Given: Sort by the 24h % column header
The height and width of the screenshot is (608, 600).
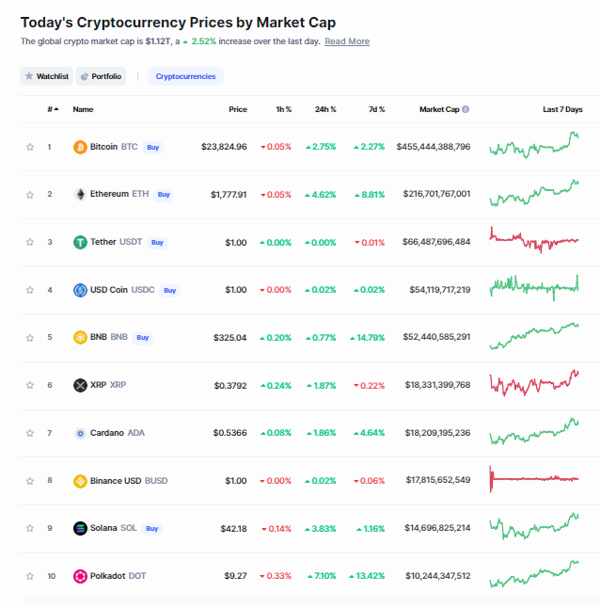Looking at the screenshot, I should (x=325, y=109).
